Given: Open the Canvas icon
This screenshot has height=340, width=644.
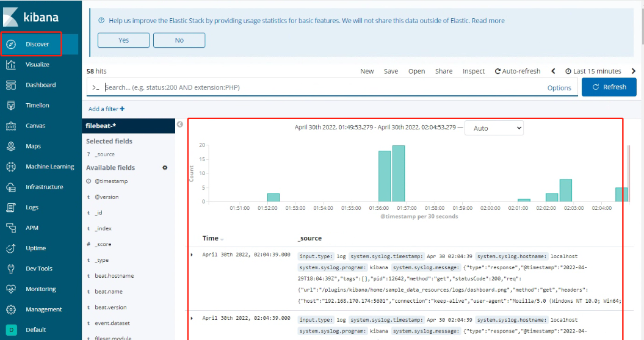Looking at the screenshot, I should [11, 126].
